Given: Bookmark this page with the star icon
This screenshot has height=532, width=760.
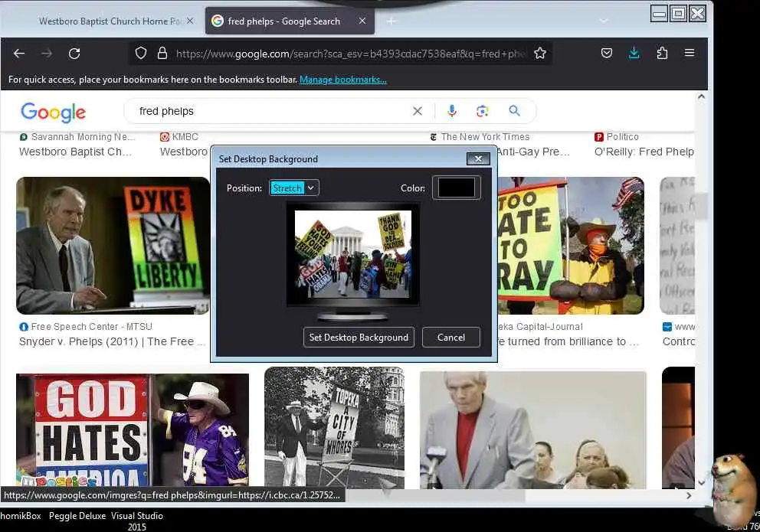Looking at the screenshot, I should [x=540, y=54].
